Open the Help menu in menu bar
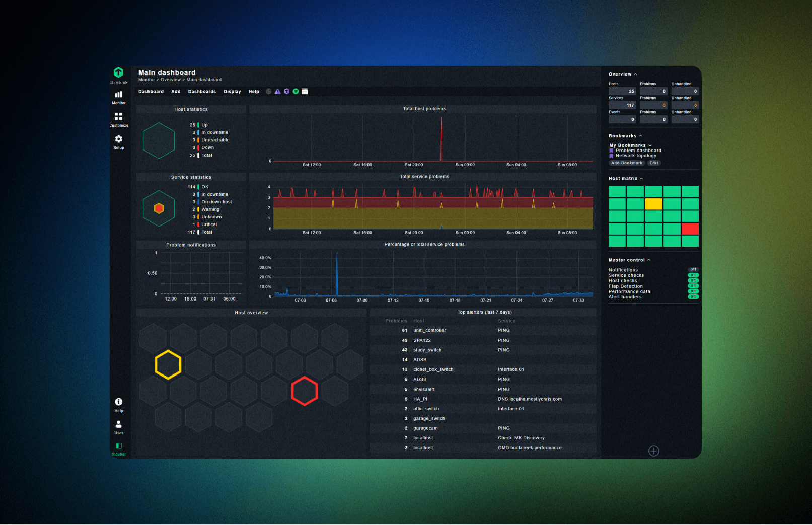The height and width of the screenshot is (525, 812). tap(254, 92)
